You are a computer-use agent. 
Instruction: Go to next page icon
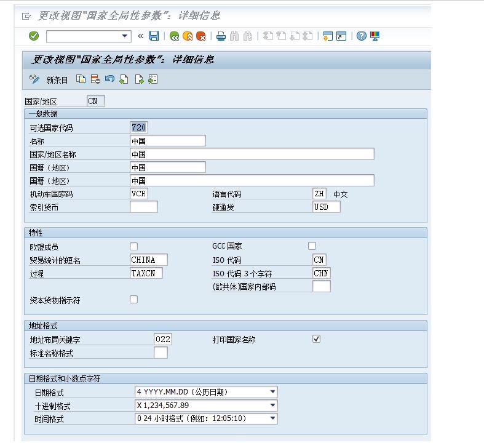point(295,36)
